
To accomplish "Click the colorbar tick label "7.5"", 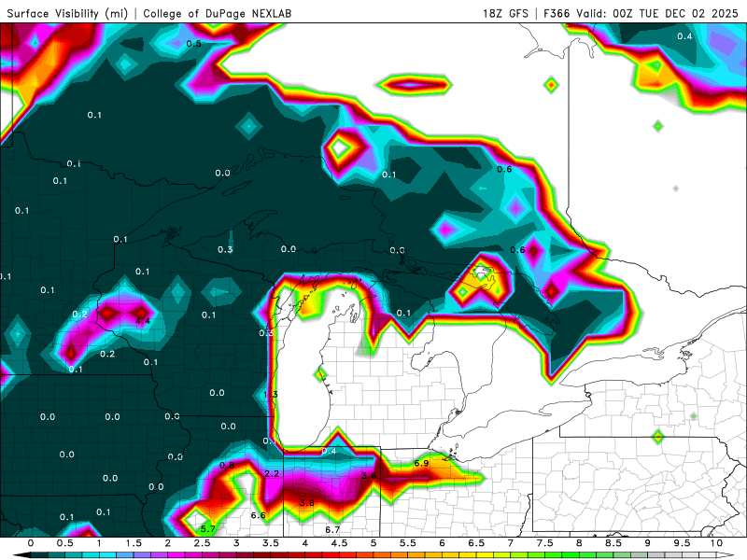I will [545, 543].
